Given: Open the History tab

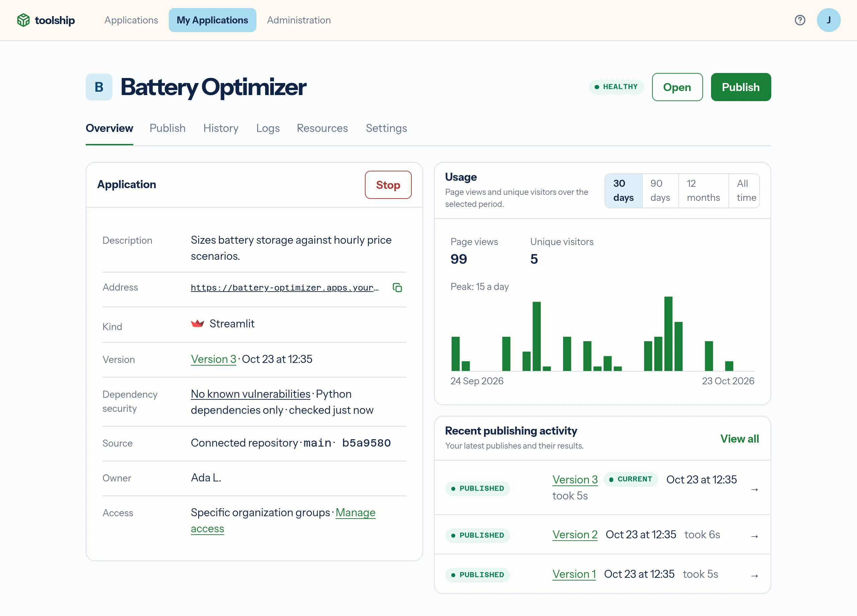Looking at the screenshot, I should (x=221, y=128).
